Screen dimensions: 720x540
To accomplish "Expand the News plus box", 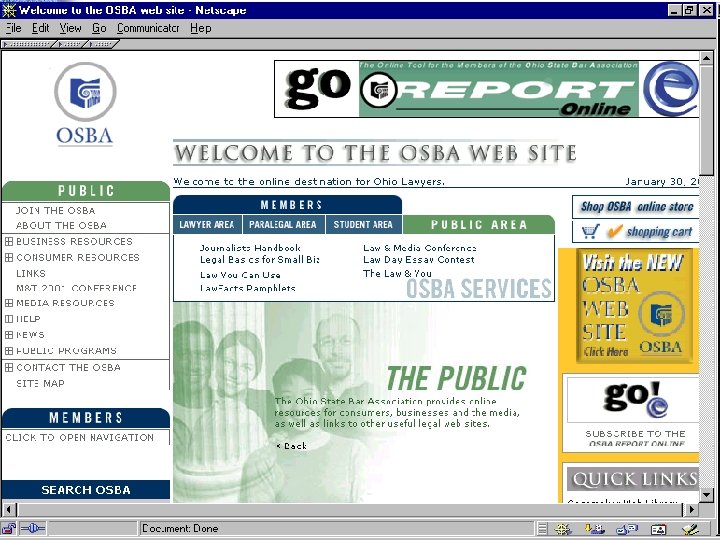I will pos(9,335).
